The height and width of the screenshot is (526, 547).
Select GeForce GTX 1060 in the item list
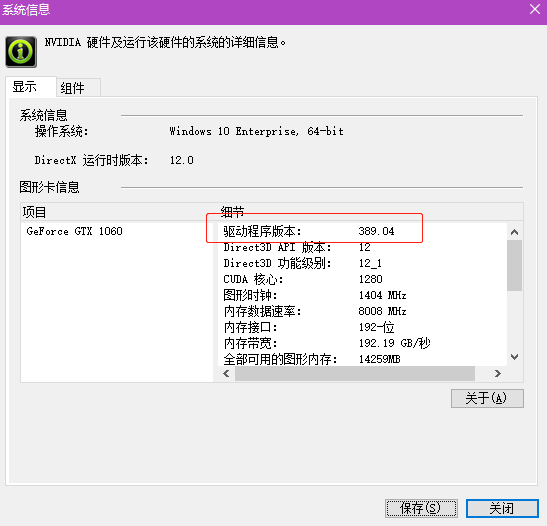(x=74, y=231)
